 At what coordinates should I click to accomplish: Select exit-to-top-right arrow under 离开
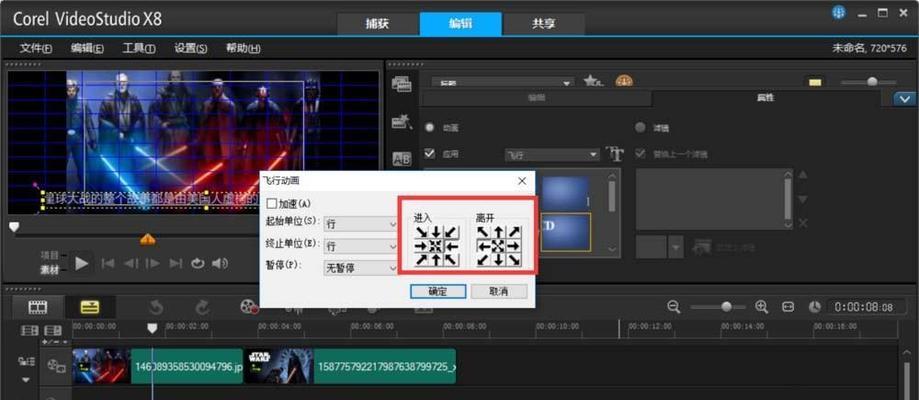(513, 232)
